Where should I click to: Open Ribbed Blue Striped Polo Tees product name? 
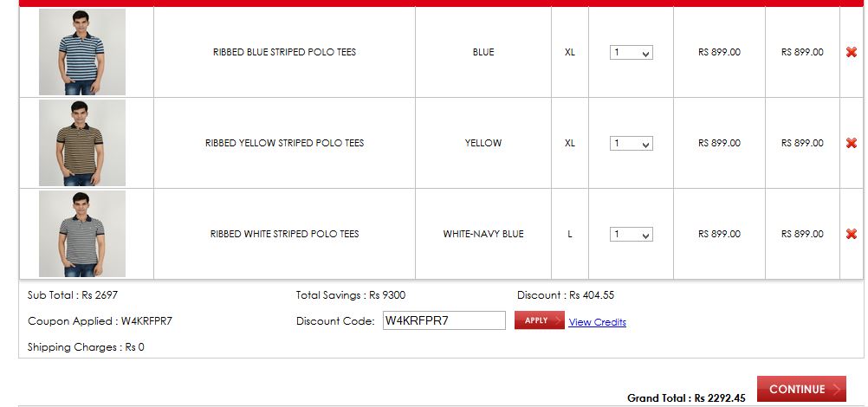284,52
